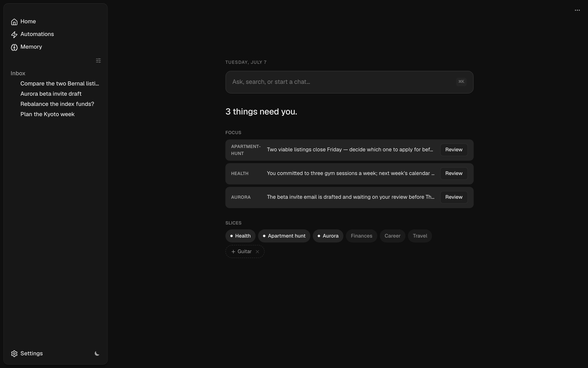Click the 'TUESDAY, JULY 7' date label

[x=246, y=62]
